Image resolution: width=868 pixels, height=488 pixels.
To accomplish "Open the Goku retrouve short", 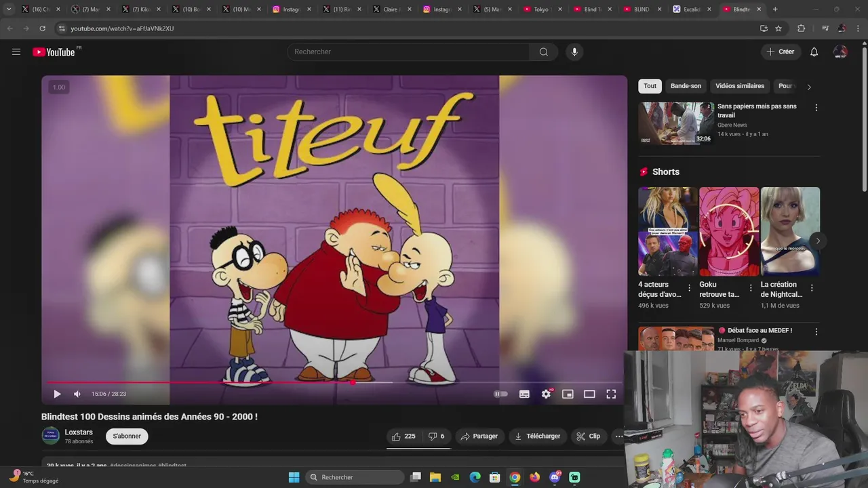I will 729,231.
